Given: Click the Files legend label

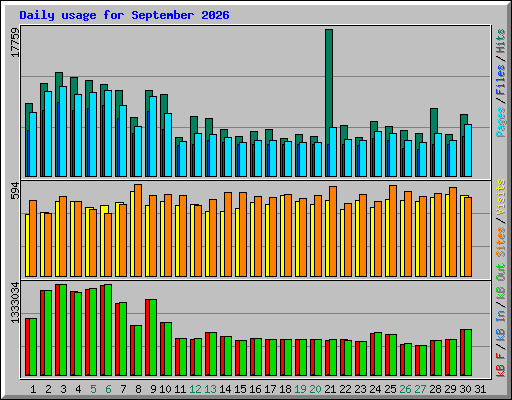Looking at the screenshot, I should pyautogui.click(x=501, y=80).
